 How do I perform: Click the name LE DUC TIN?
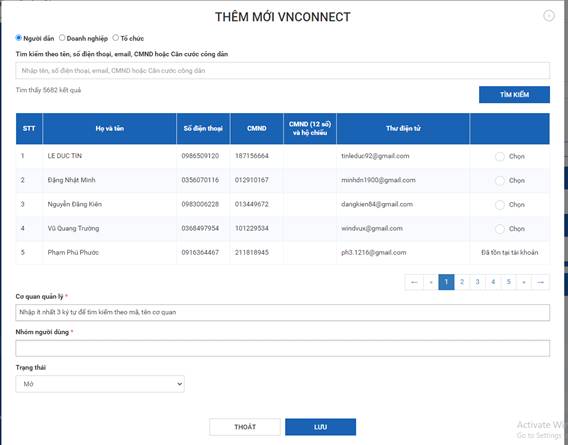(x=64, y=156)
